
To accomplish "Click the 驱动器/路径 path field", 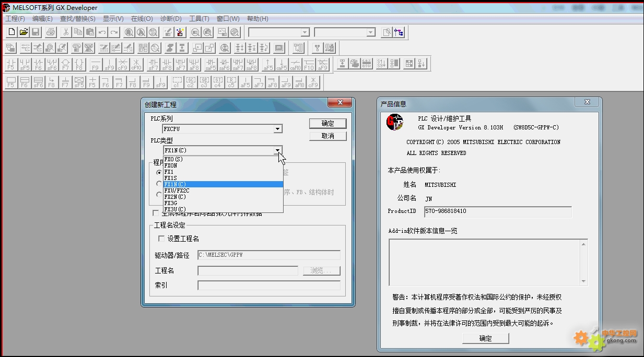I will (269, 255).
